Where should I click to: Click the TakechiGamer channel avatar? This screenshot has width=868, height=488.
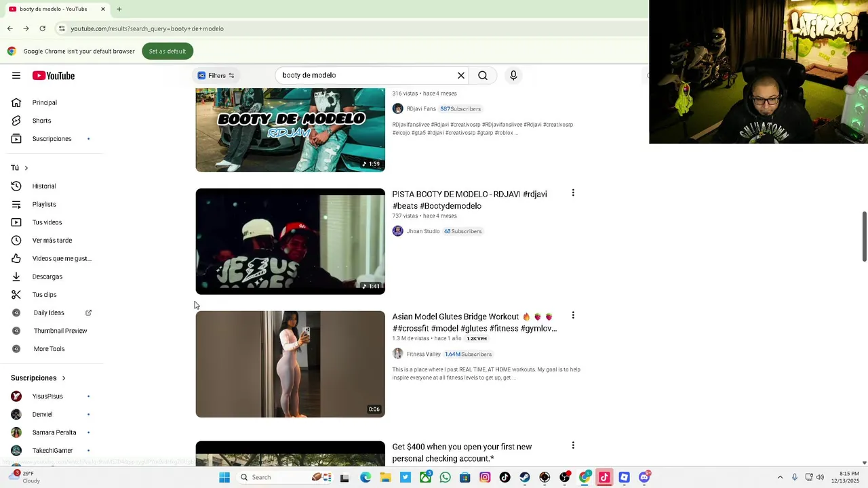[16, 451]
